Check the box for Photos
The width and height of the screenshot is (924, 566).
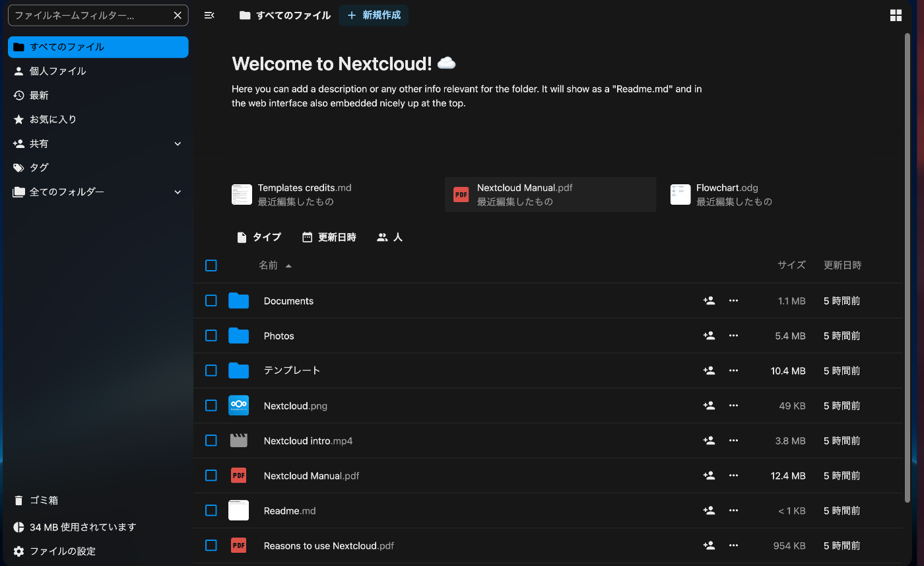pyautogui.click(x=211, y=336)
